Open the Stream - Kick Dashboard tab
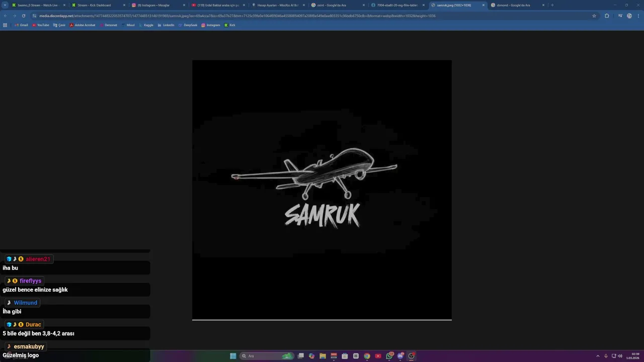 (98, 5)
